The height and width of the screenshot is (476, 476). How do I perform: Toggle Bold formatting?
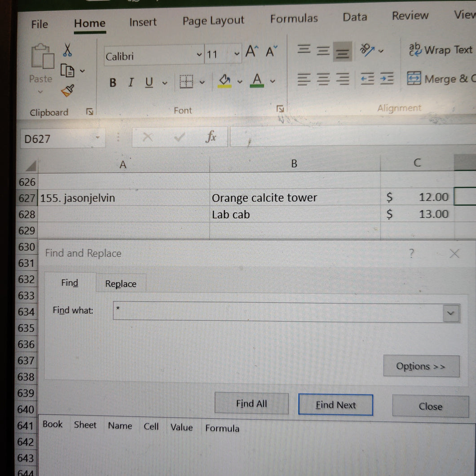pyautogui.click(x=113, y=83)
